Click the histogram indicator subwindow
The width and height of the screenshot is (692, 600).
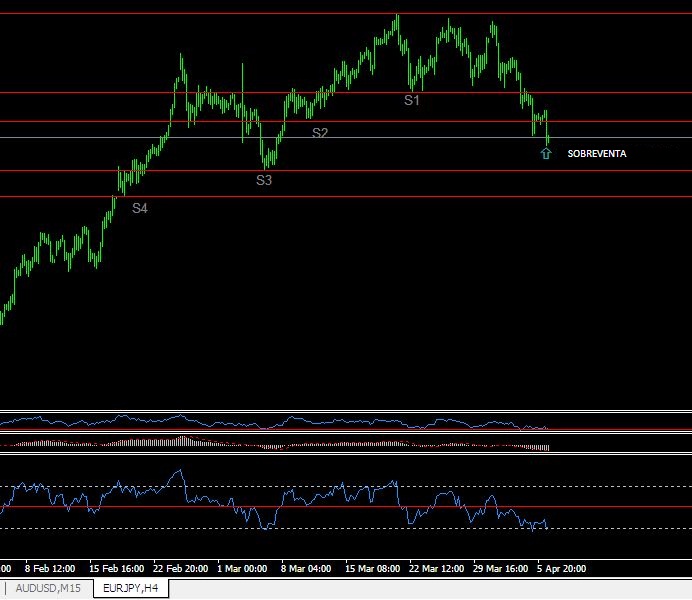[x=346, y=443]
